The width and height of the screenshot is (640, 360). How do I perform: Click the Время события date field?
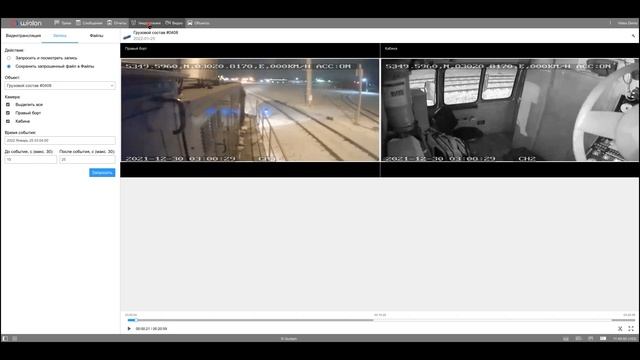click(x=60, y=140)
